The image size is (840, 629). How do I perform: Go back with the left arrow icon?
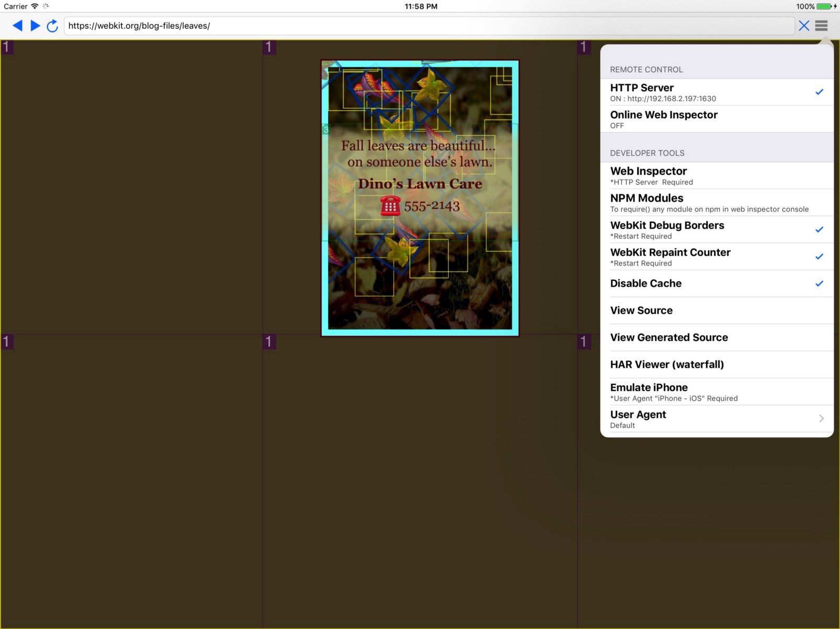click(x=17, y=26)
